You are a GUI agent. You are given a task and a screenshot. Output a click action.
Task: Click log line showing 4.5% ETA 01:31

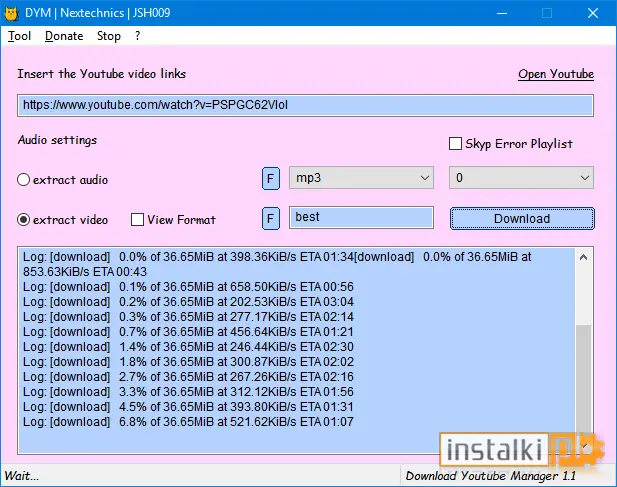click(x=188, y=407)
